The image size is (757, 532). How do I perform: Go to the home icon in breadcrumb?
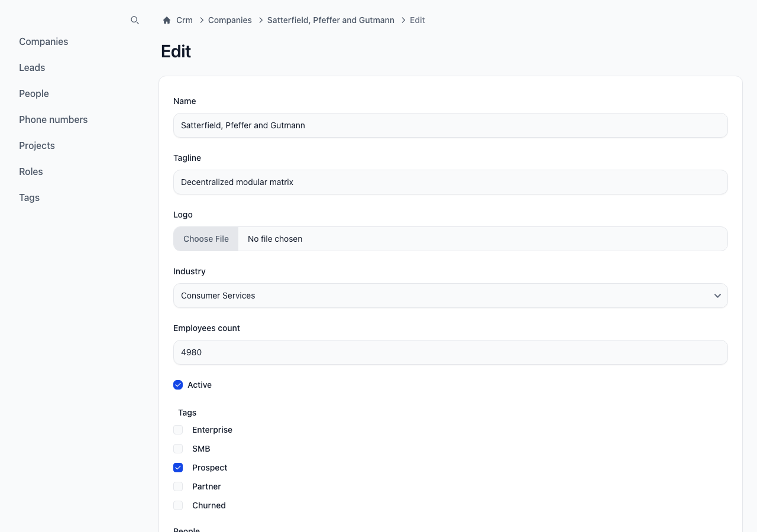tap(167, 20)
